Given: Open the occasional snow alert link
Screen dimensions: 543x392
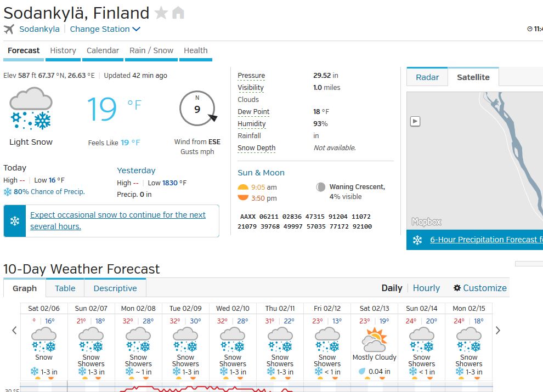Looking at the screenshot, I should (117, 220).
